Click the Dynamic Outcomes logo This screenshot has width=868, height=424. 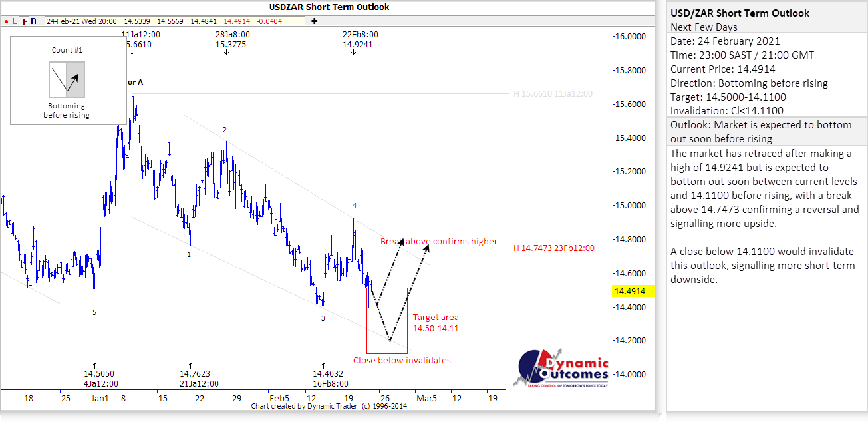(x=562, y=367)
